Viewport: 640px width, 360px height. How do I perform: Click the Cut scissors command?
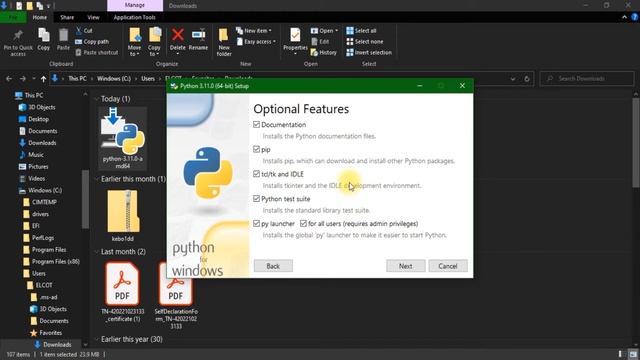click(x=84, y=31)
